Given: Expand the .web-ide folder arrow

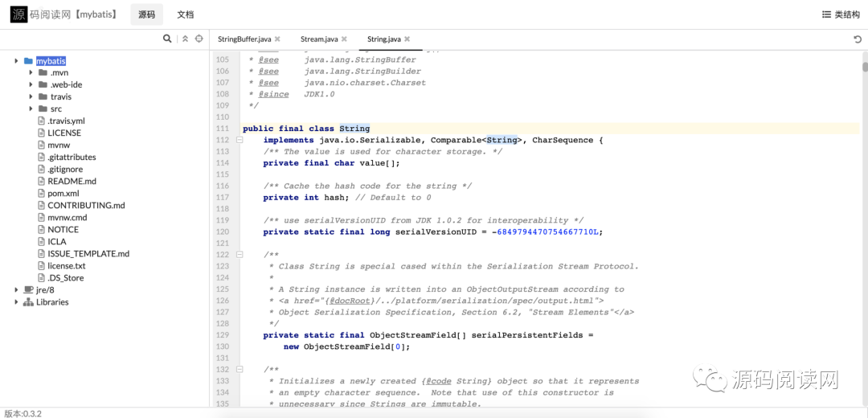Looking at the screenshot, I should [x=31, y=84].
